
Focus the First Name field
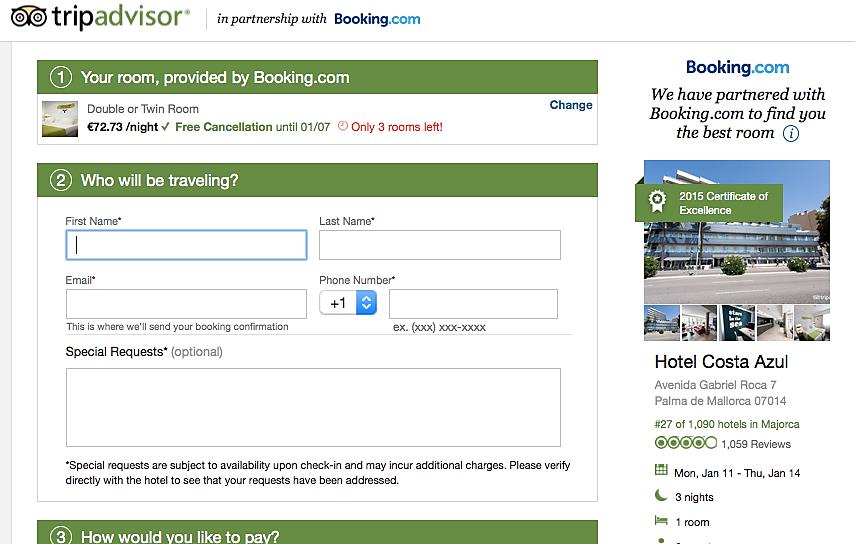coord(186,245)
